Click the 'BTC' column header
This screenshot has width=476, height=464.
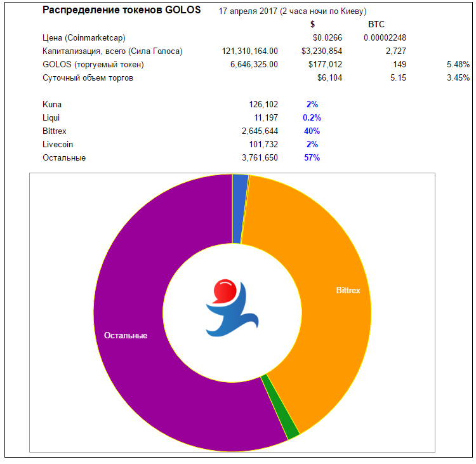(x=376, y=24)
